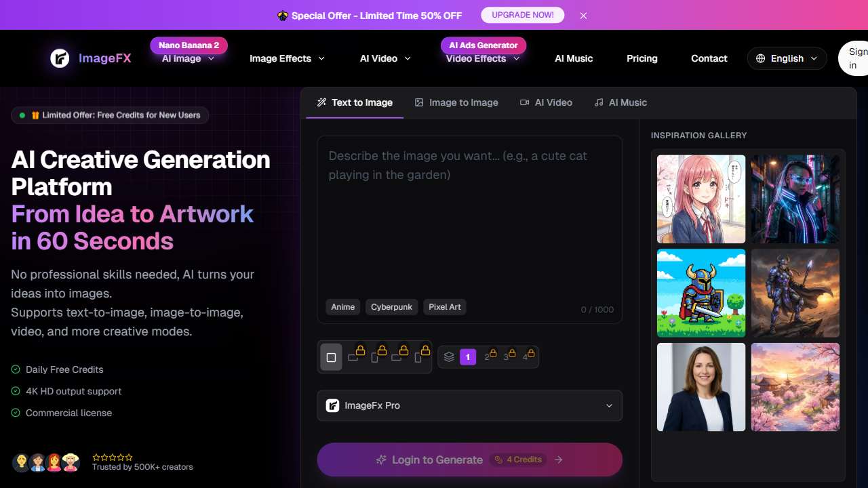This screenshot has width=868, height=488.
Task: Open the Pricing page link
Action: [x=642, y=58]
